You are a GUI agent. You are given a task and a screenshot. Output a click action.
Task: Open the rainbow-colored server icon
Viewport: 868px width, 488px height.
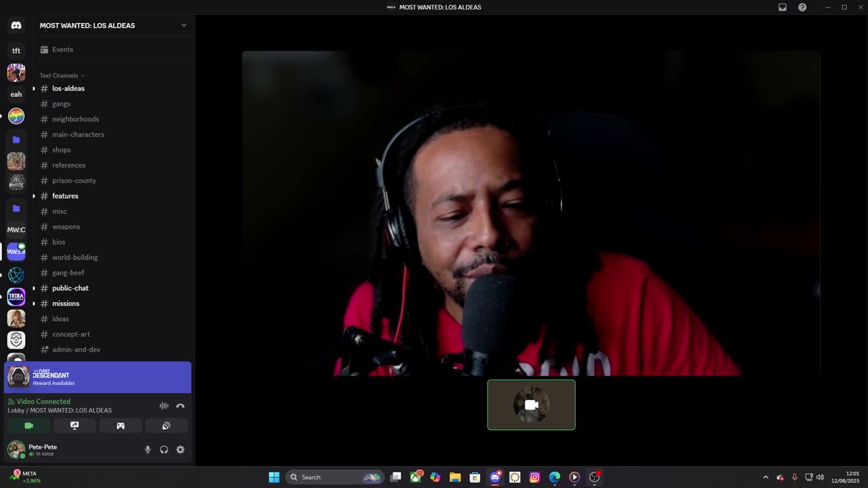16,116
